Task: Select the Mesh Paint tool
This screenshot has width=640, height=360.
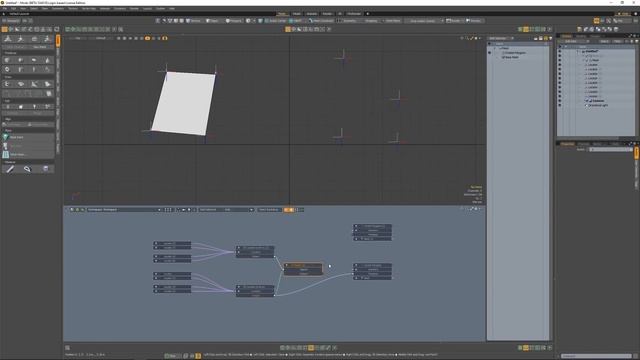Action: 29,137
